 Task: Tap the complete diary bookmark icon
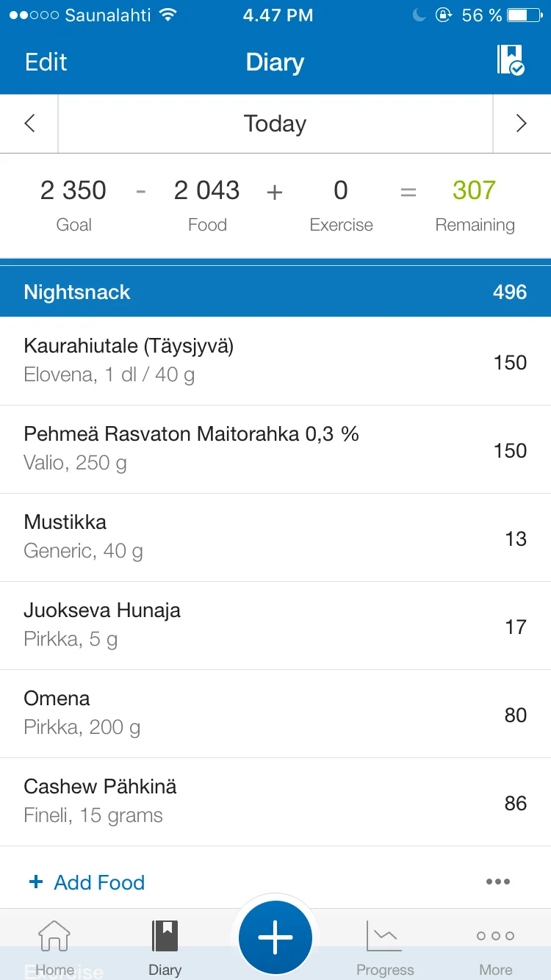510,60
